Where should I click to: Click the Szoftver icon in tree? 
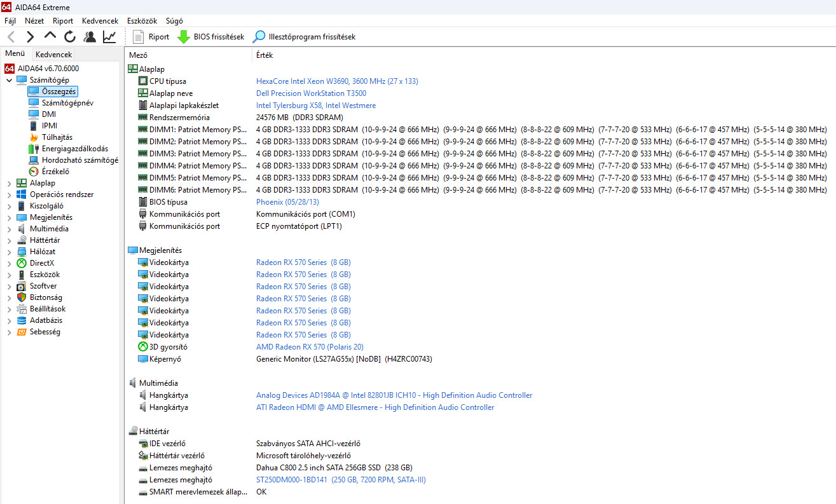point(22,286)
